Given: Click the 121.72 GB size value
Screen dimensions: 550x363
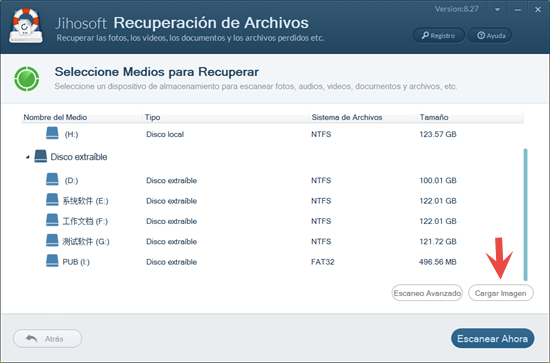Looking at the screenshot, I should click(x=438, y=242).
